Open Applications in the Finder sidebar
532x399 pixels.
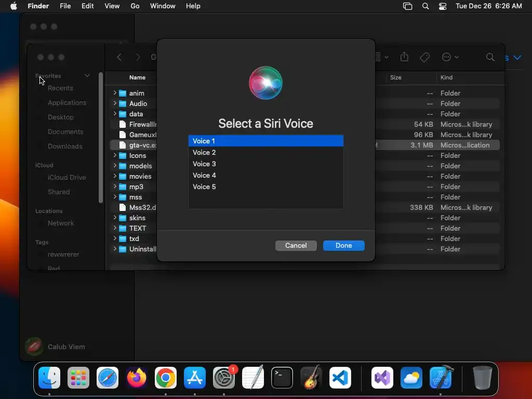(67, 103)
